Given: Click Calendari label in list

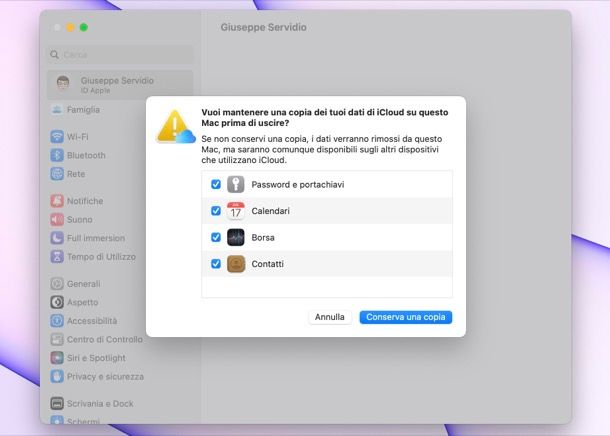Looking at the screenshot, I should [270, 211].
